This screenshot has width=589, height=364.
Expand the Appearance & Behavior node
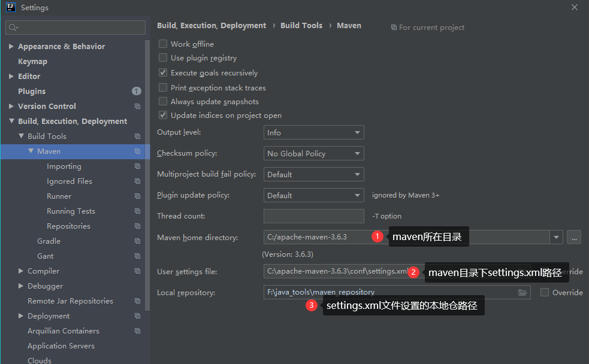point(11,46)
